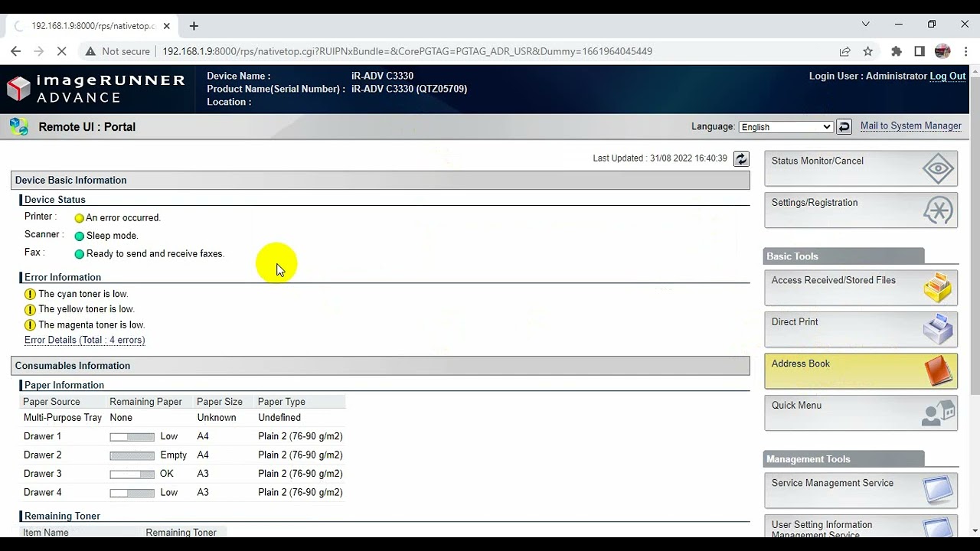Stop loading the page
The image size is (980, 551).
click(x=63, y=51)
